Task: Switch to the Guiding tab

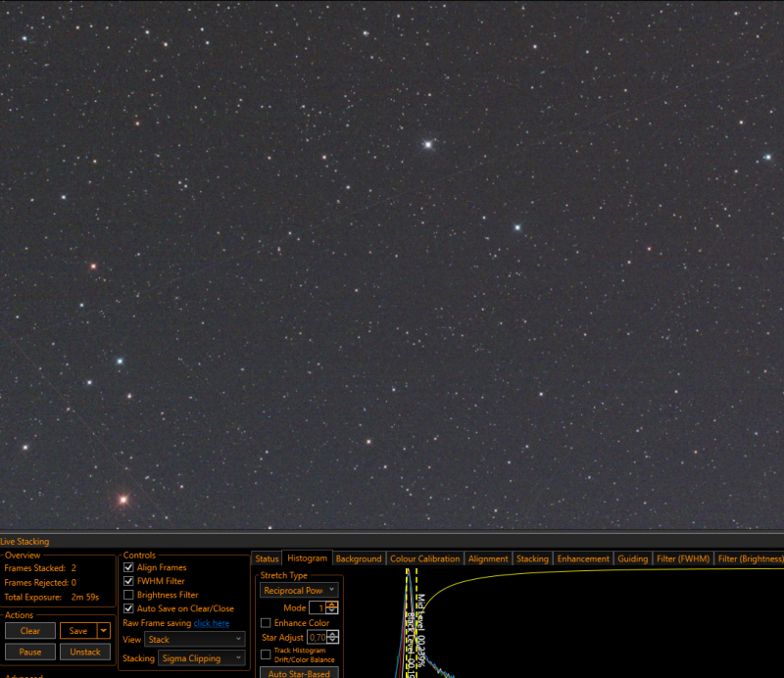Action: (x=632, y=558)
